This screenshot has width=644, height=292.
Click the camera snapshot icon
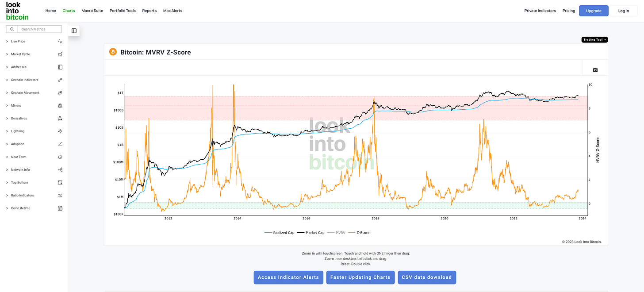point(595,70)
